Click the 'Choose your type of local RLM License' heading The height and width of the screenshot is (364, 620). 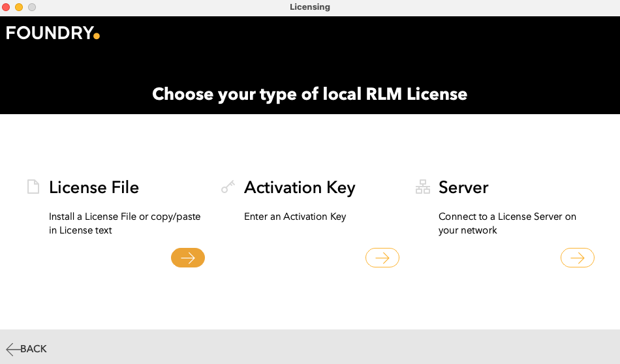click(310, 94)
